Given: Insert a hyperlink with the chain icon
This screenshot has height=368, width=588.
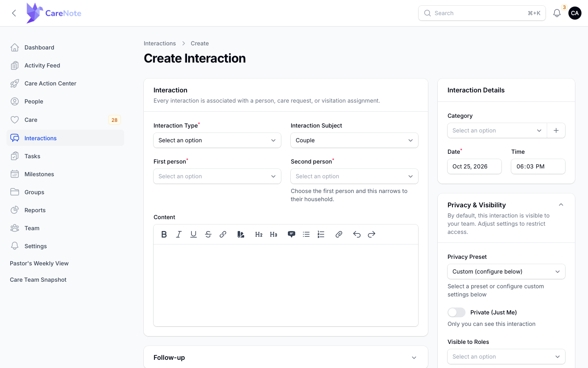Looking at the screenshot, I should click(x=223, y=234).
